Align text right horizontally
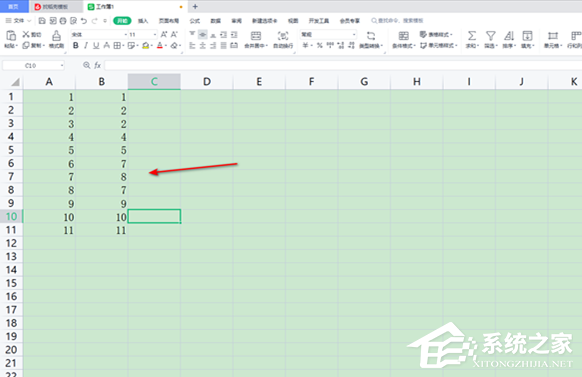Viewport: 582px width, 377px height. tap(213, 45)
